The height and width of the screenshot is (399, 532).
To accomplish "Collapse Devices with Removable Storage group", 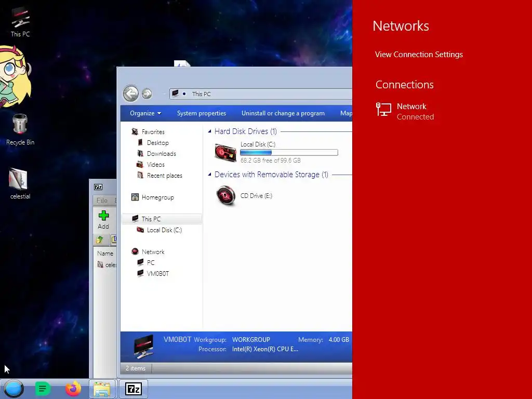I will (x=210, y=175).
